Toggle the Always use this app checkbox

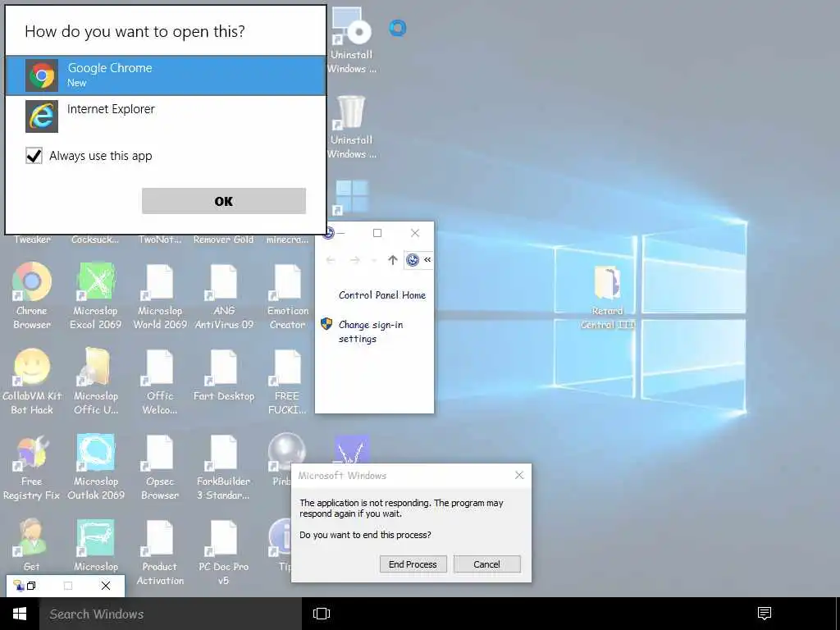[x=34, y=156]
